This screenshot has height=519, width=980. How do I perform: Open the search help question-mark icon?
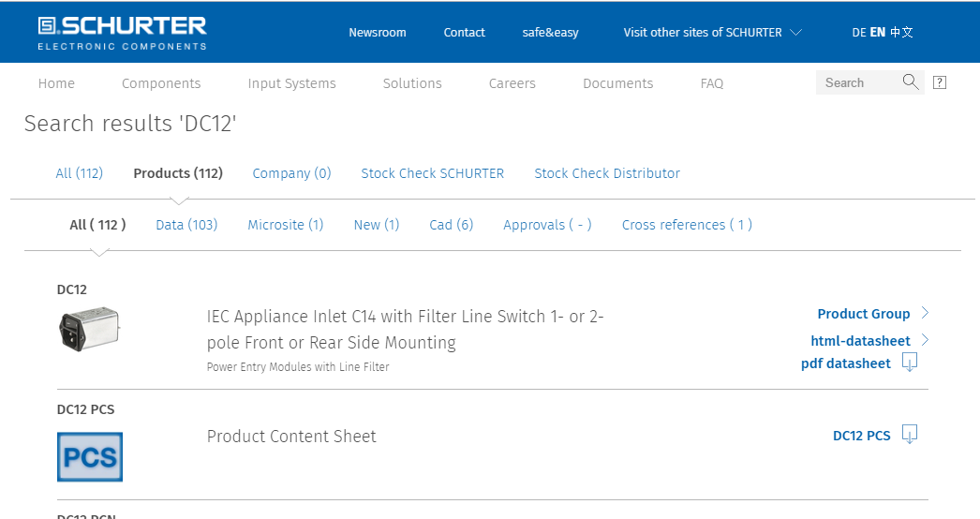click(940, 82)
